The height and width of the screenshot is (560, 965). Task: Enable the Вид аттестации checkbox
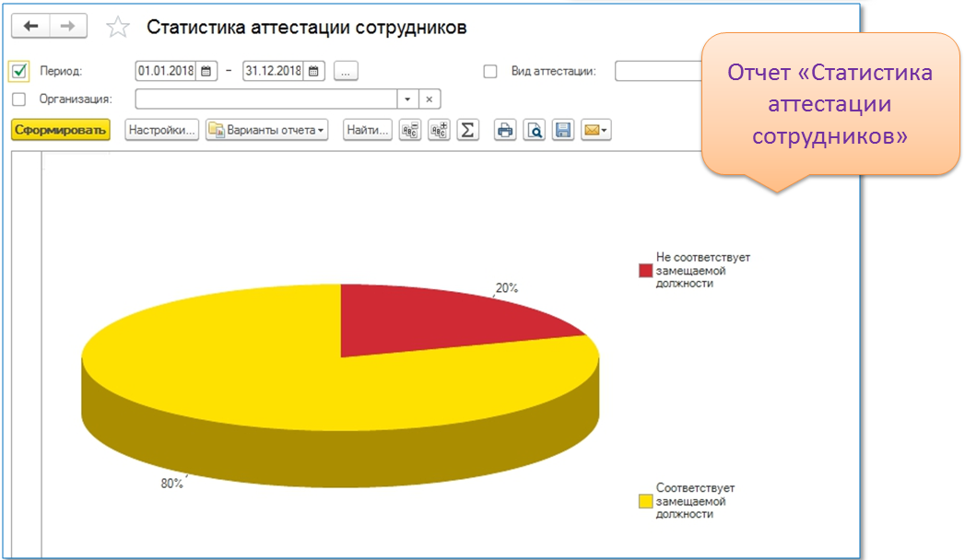click(490, 71)
